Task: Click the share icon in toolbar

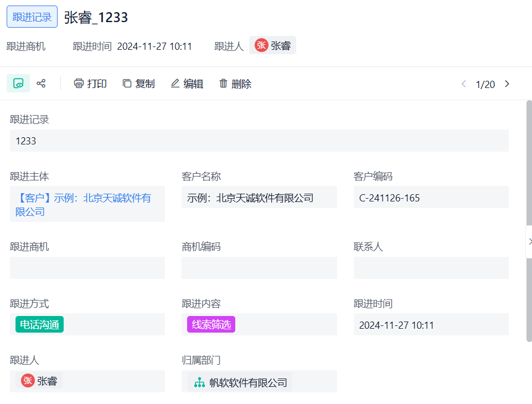Action: click(41, 84)
